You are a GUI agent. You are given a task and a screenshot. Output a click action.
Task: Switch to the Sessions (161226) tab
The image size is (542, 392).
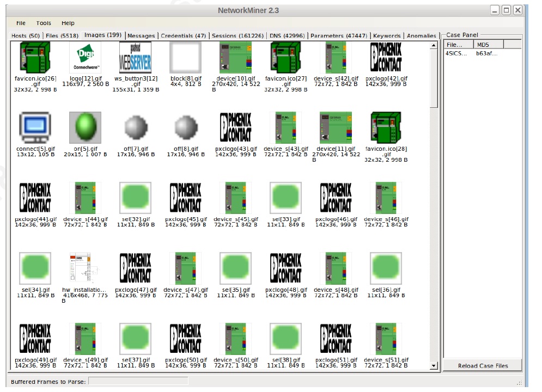pos(237,35)
